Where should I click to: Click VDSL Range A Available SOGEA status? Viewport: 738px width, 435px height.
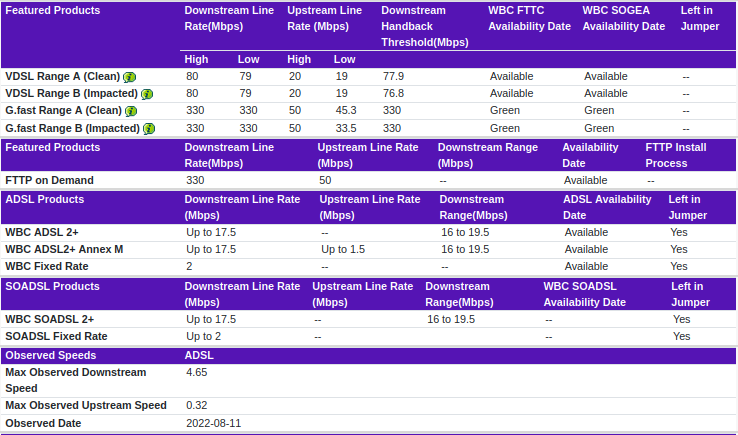point(606,76)
